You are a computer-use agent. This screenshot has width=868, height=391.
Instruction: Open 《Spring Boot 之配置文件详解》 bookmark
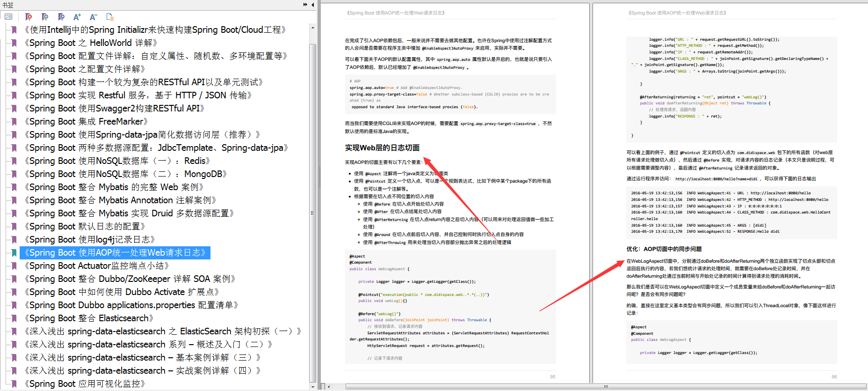(x=84, y=69)
